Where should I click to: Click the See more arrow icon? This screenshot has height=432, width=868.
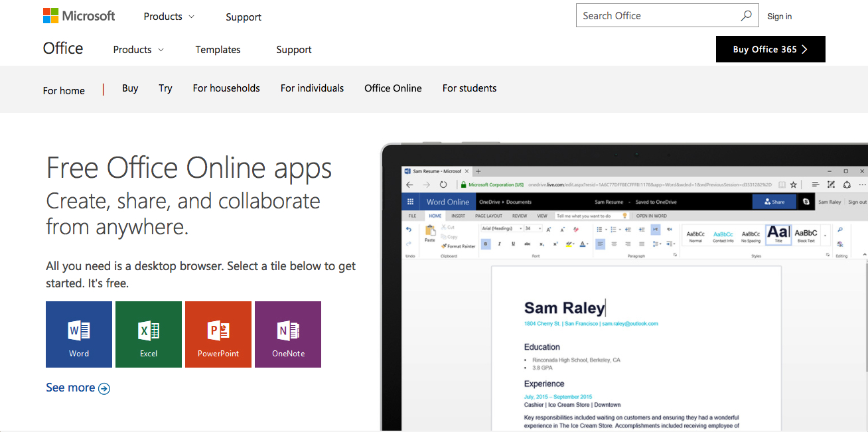[x=104, y=389]
